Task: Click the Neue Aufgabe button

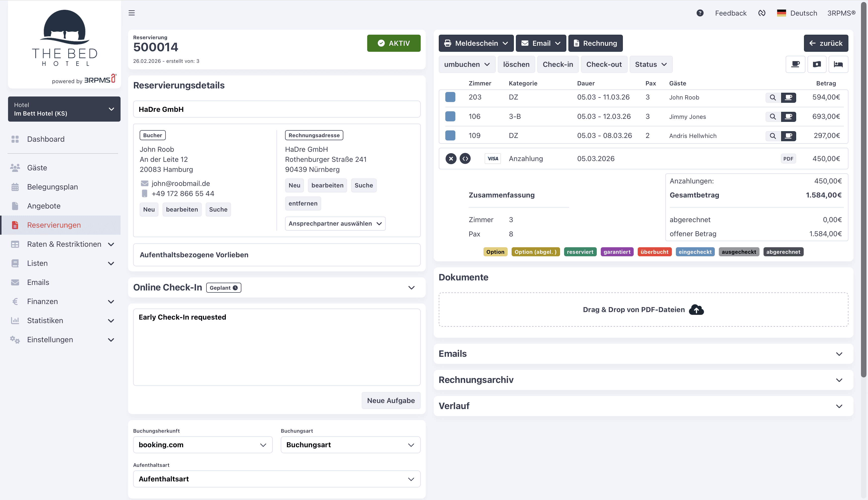Action: click(391, 401)
